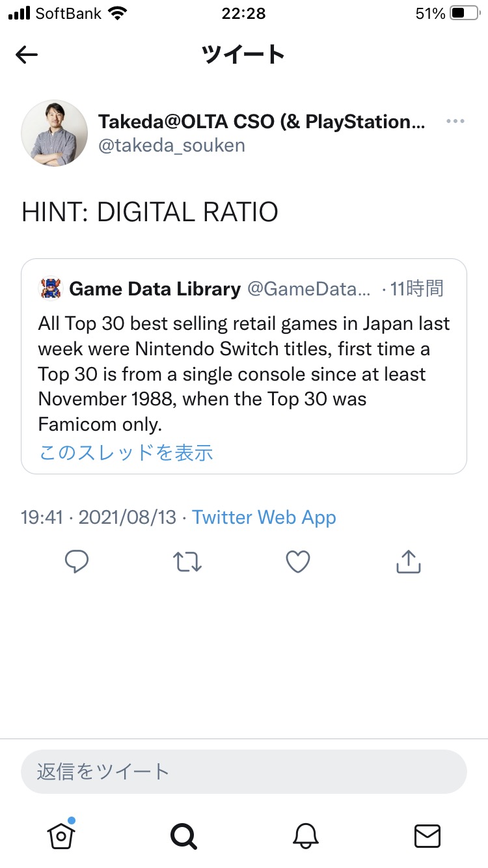Open the Twitter Web App source link
Viewport: 488px width, 868px height.
(x=264, y=518)
